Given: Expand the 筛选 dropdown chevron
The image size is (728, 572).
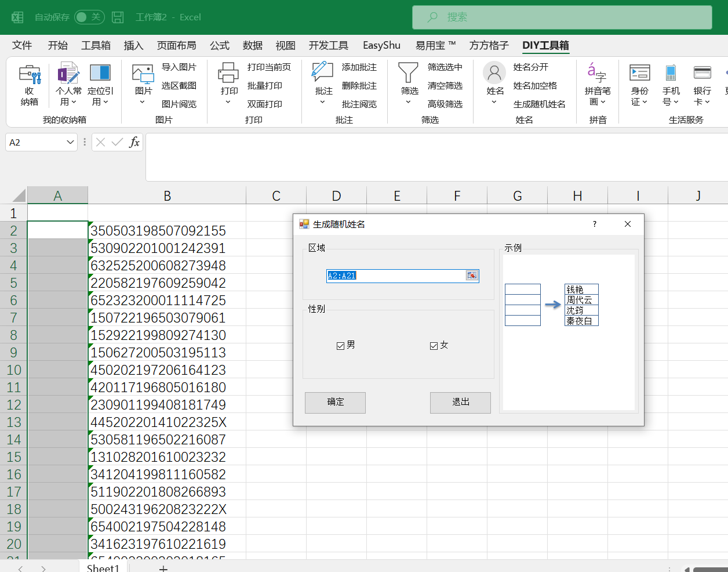Looking at the screenshot, I should (x=409, y=102).
